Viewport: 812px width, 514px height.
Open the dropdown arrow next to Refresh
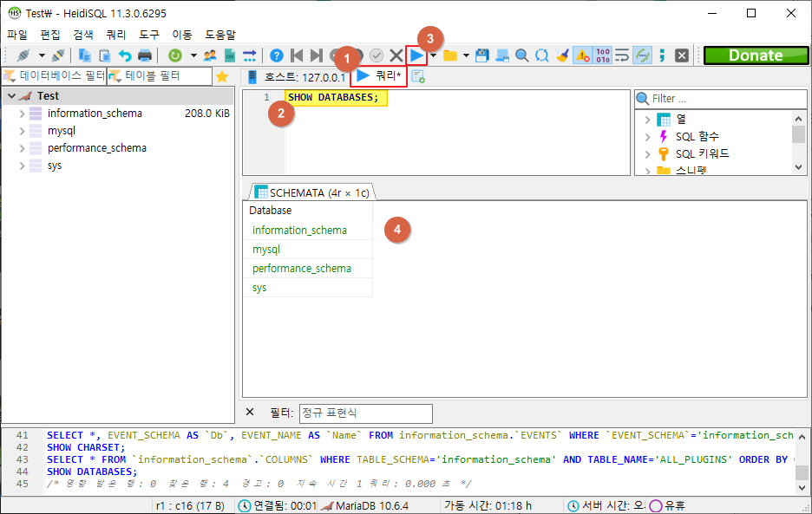[193, 55]
